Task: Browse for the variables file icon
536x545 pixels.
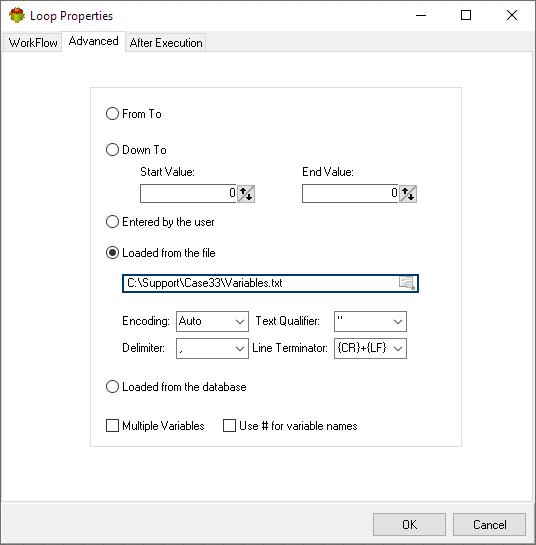Action: tap(407, 283)
